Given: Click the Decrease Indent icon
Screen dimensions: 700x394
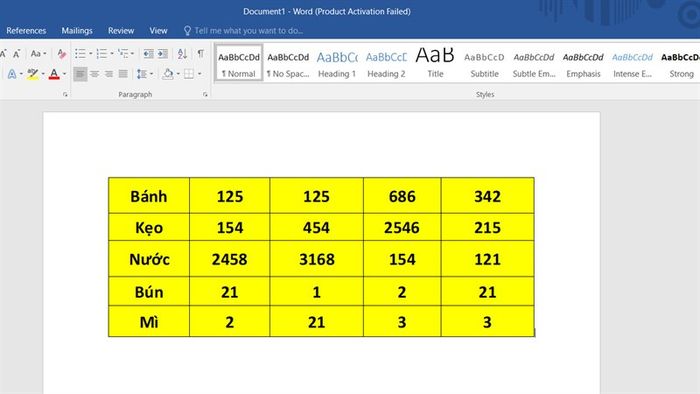Looking at the screenshot, I should (x=148, y=54).
